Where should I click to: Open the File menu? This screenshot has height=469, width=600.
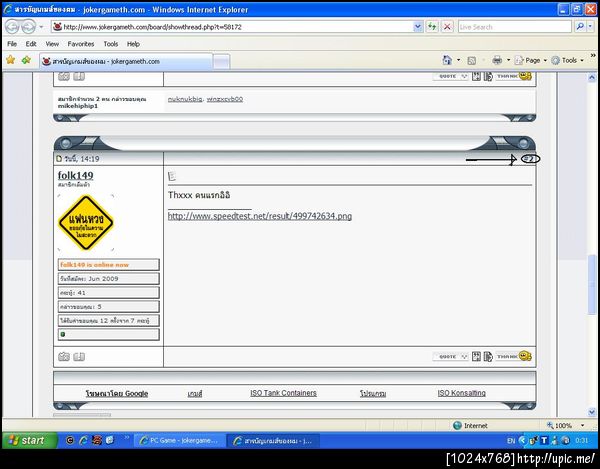[x=12, y=44]
